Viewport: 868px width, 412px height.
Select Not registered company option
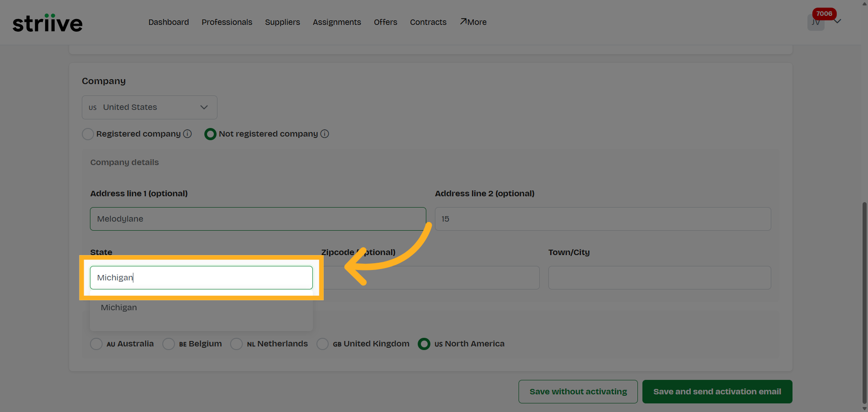(210, 134)
